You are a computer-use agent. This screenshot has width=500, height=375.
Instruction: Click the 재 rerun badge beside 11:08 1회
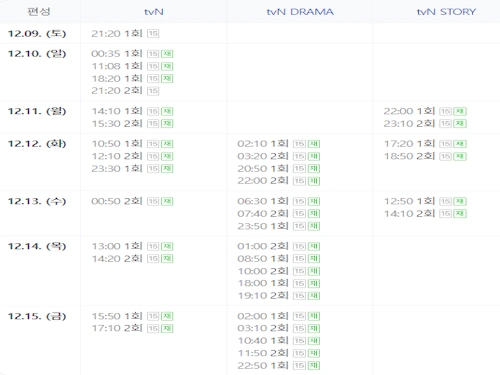point(167,66)
